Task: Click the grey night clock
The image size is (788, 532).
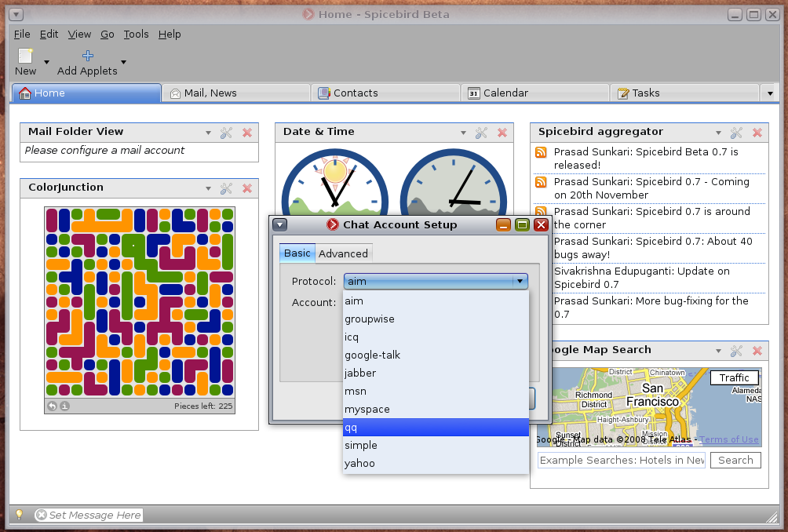Action: pos(454,184)
